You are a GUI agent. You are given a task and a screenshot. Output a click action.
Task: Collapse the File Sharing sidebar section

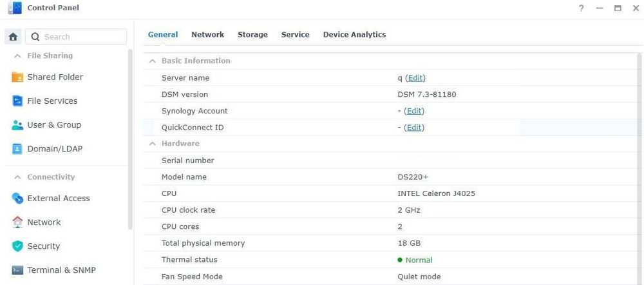17,56
